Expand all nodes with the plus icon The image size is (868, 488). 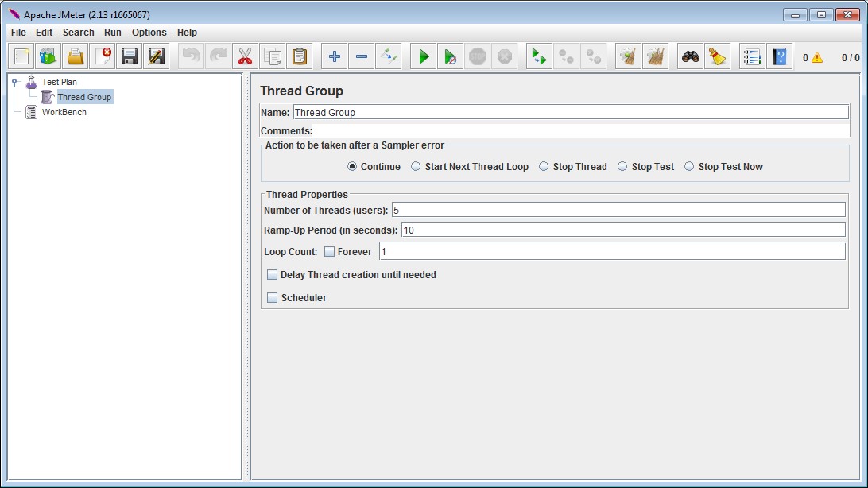pos(335,56)
